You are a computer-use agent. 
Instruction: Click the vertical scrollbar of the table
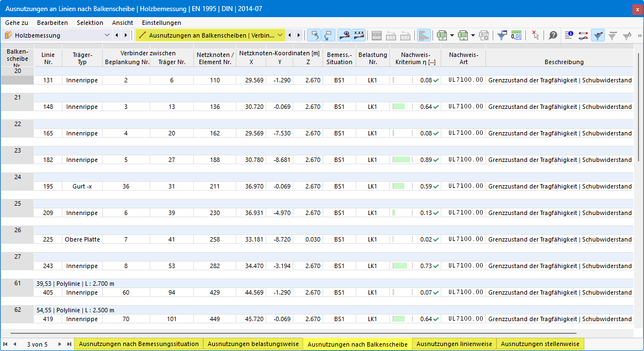pyautogui.click(x=640, y=107)
